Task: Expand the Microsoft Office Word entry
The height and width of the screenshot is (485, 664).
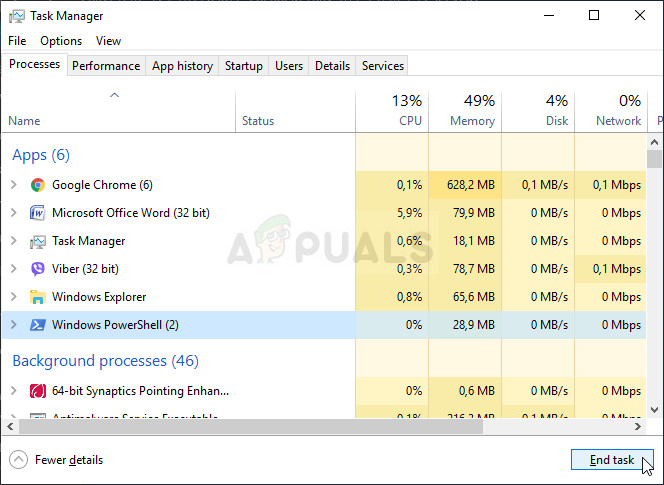Action: tap(14, 213)
